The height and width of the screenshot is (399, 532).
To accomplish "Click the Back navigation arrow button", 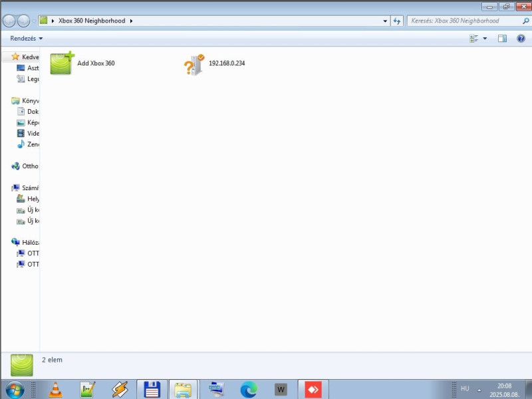I will click(x=9, y=21).
